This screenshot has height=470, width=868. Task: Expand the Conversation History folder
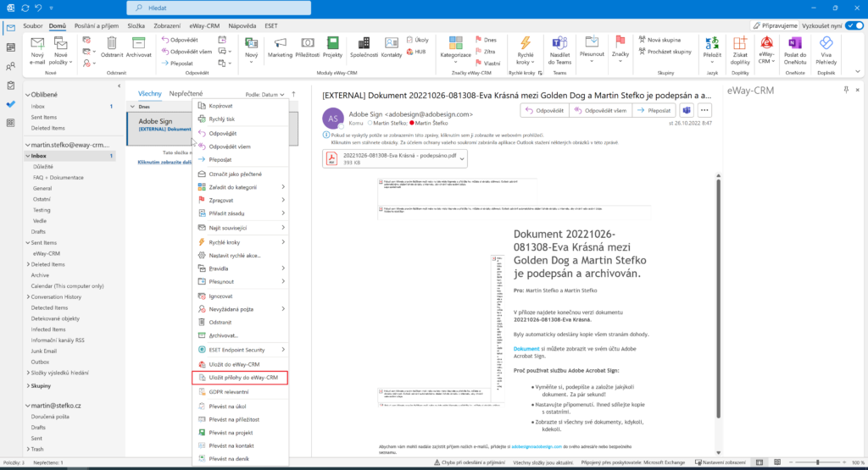(28, 297)
